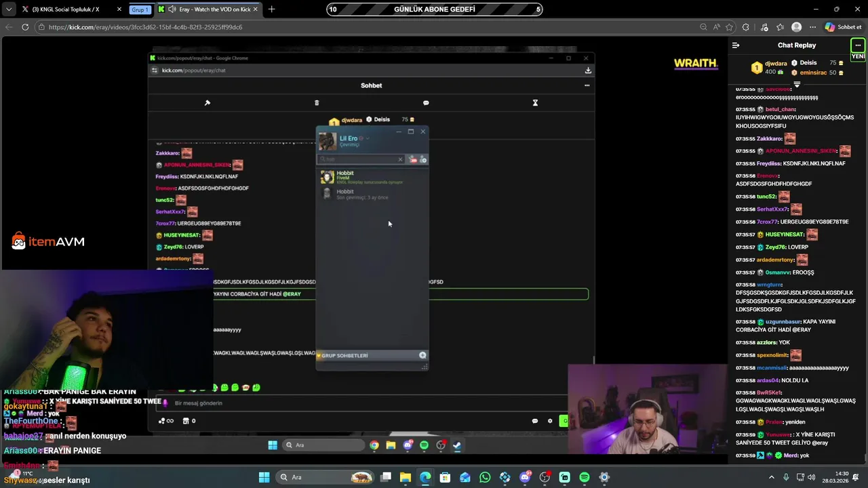
Task: Open browser zoom magnifier in address bar
Action: click(x=703, y=27)
